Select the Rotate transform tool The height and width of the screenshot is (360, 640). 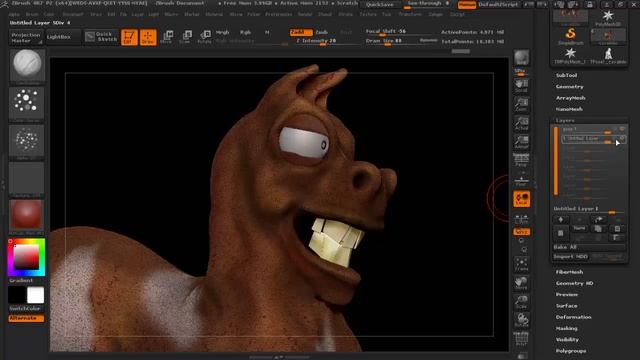point(204,37)
